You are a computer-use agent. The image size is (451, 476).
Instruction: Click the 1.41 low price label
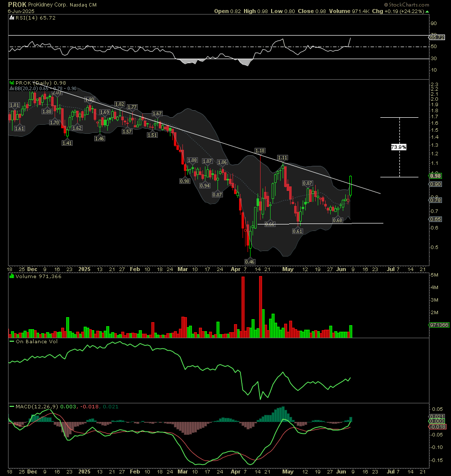click(67, 143)
